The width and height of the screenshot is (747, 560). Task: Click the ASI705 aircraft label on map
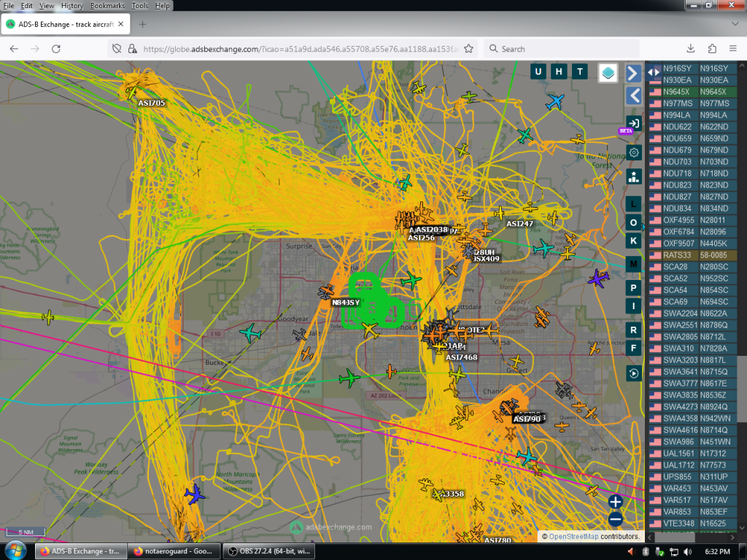(152, 103)
